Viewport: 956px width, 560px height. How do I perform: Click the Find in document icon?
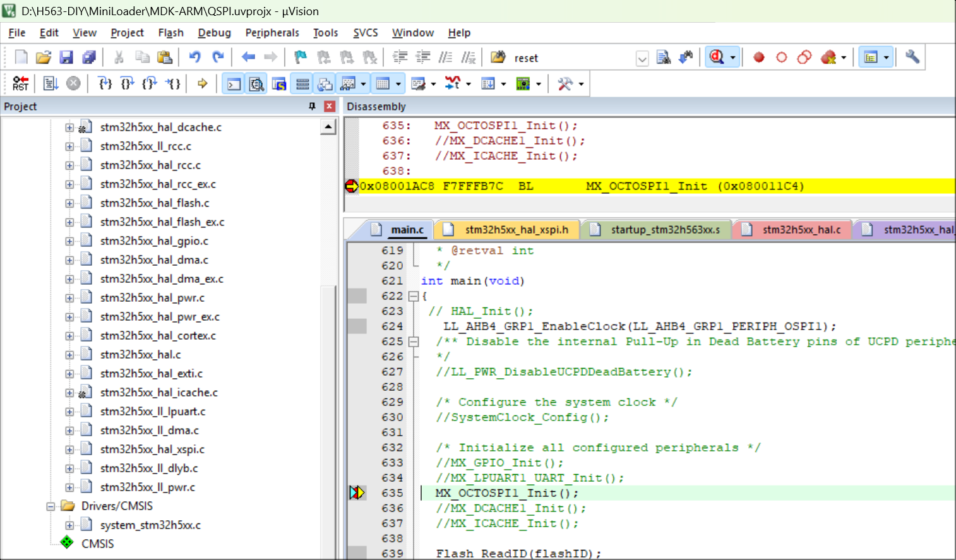664,57
